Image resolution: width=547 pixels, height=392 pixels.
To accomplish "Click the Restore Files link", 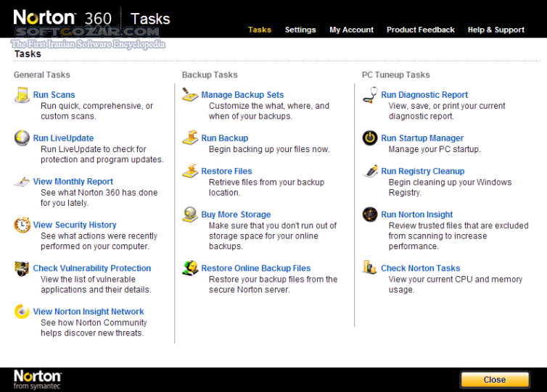I will tap(226, 171).
